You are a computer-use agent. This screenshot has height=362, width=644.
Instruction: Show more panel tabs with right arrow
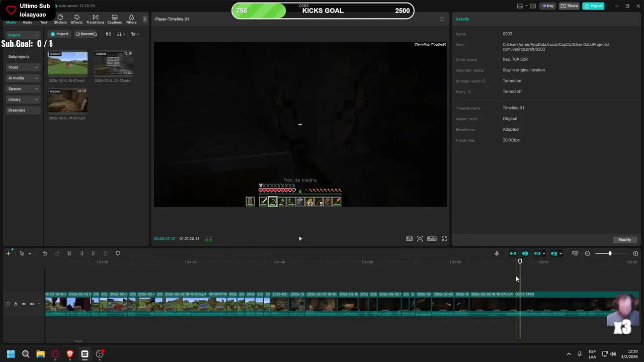click(x=145, y=19)
